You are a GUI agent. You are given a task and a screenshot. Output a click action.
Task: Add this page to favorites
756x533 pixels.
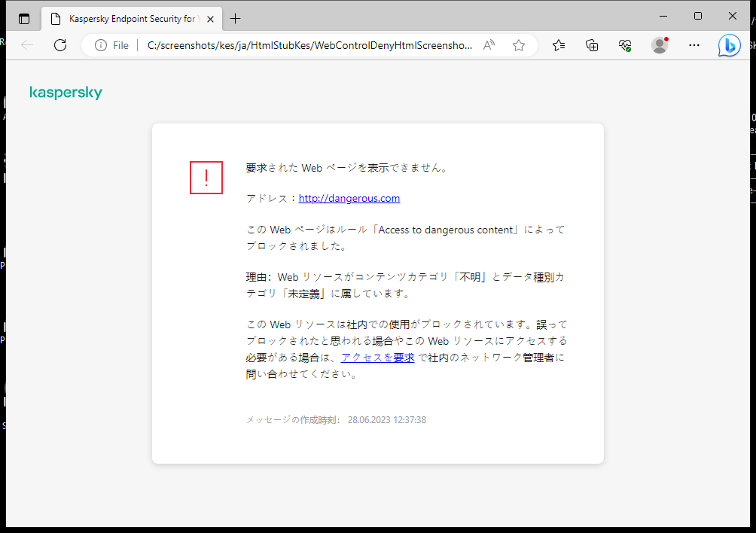(x=518, y=45)
